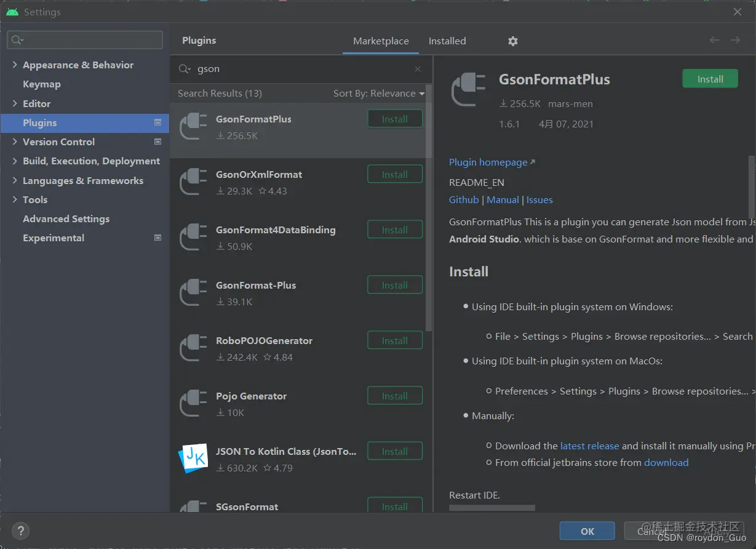Viewport: 756px width, 549px height.
Task: Click the project-level icon beside Version Control
Action: tap(157, 142)
